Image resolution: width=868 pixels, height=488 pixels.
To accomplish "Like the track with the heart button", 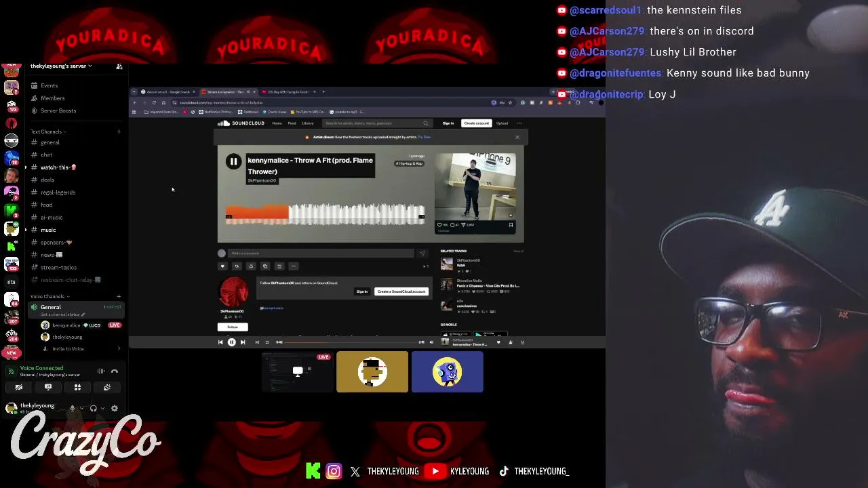I will 222,266.
